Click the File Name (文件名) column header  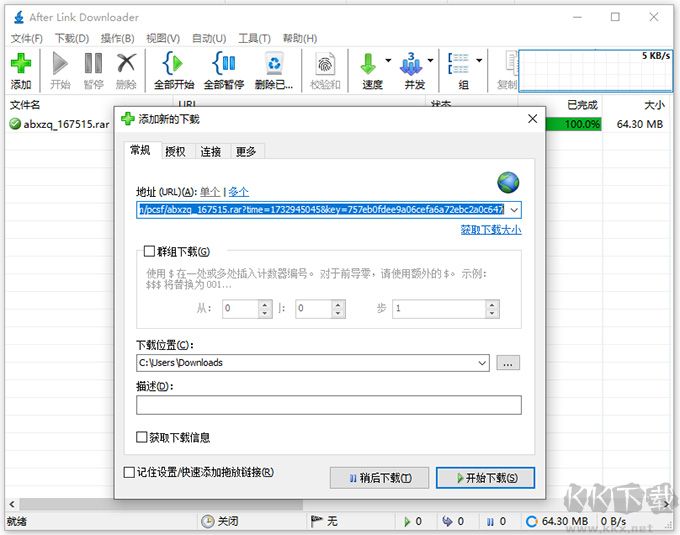[x=25, y=105]
